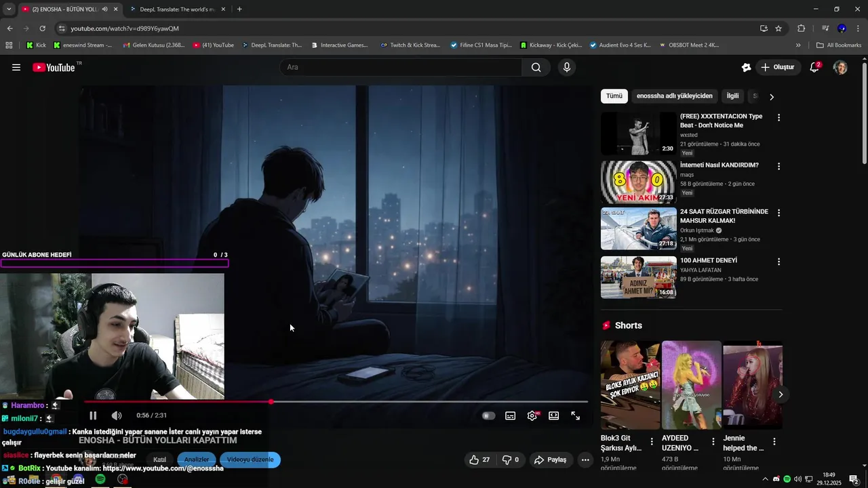The height and width of the screenshot is (488, 868).
Task: Open the Kick bookmark
Action: 36,45
